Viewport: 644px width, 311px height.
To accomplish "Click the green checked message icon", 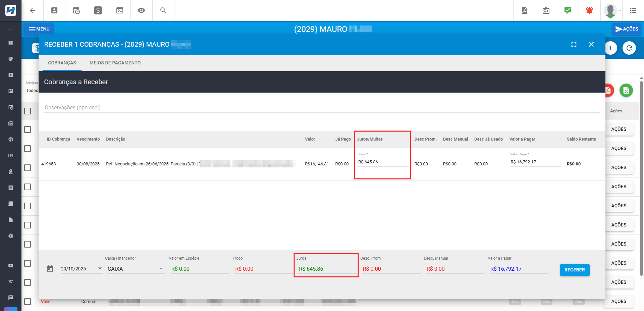I will 568,10.
